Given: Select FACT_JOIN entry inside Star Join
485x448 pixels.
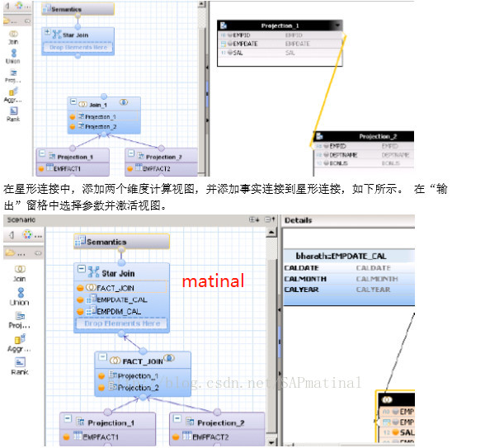Looking at the screenshot, I should coord(121,288).
